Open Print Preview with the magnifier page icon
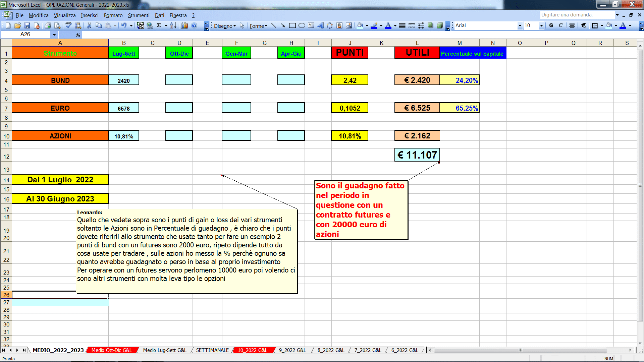 [x=57, y=25]
